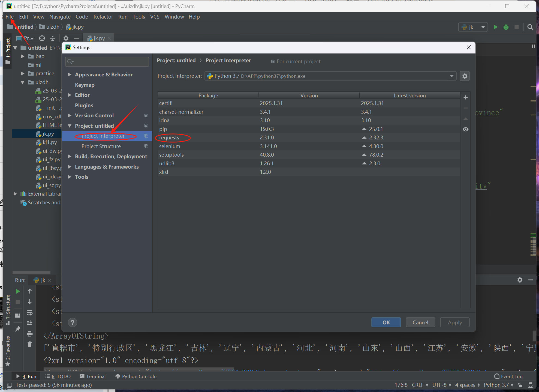Image resolution: width=539 pixels, height=392 pixels.
Task: Click the Search Everywhere magnifier icon
Action: tap(530, 27)
